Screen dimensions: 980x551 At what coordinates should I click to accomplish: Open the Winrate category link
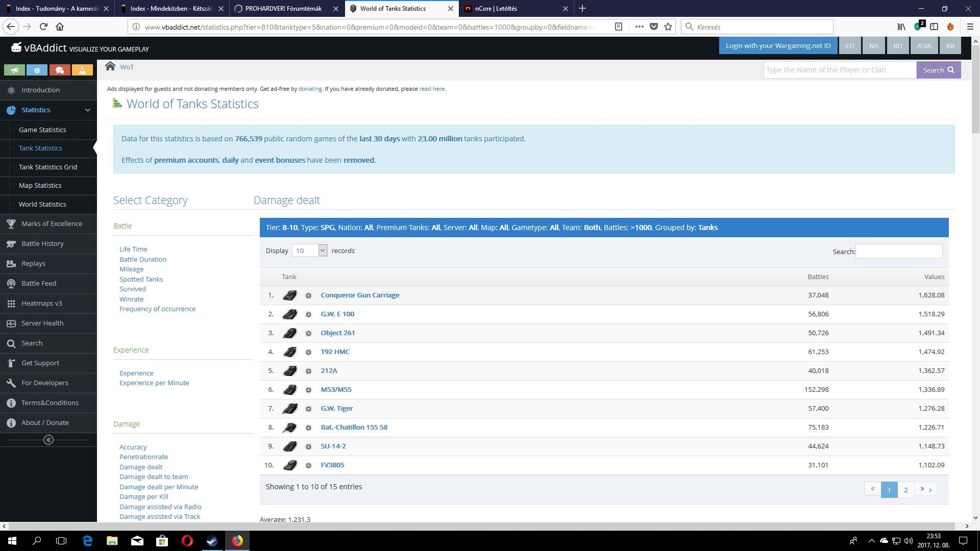coord(131,299)
